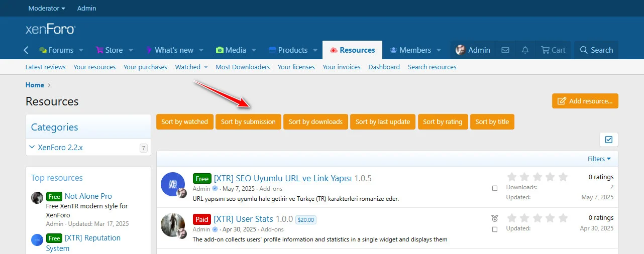The height and width of the screenshot is (254, 644).
Task: Open the Members navigation tab
Action: [x=410, y=50]
